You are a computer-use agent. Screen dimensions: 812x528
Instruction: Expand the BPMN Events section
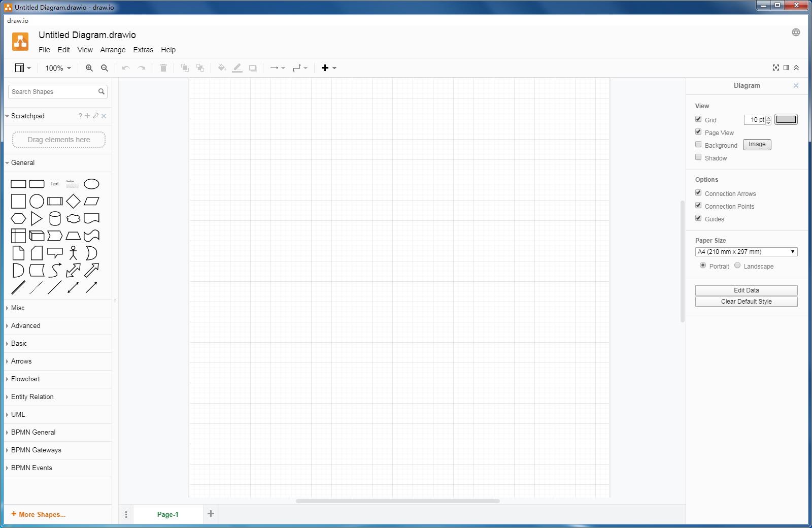tap(58, 468)
